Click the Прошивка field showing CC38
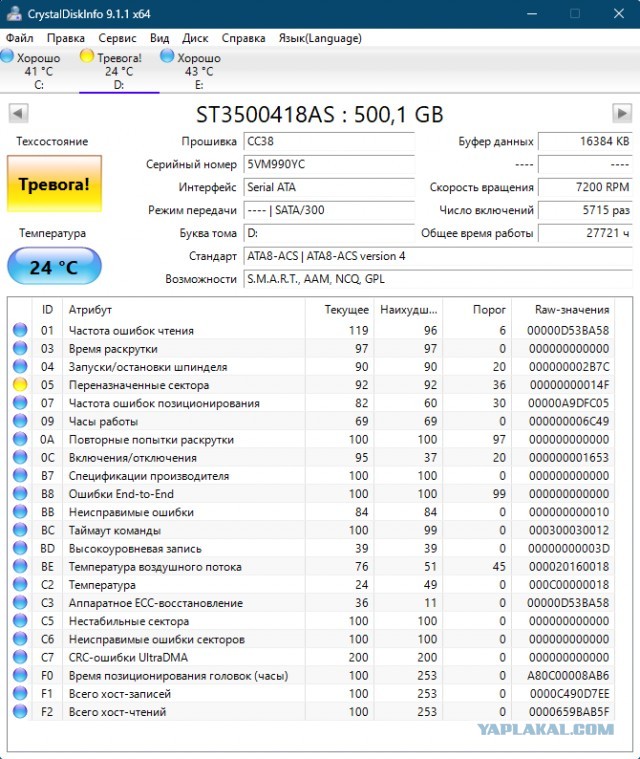 coord(329,141)
